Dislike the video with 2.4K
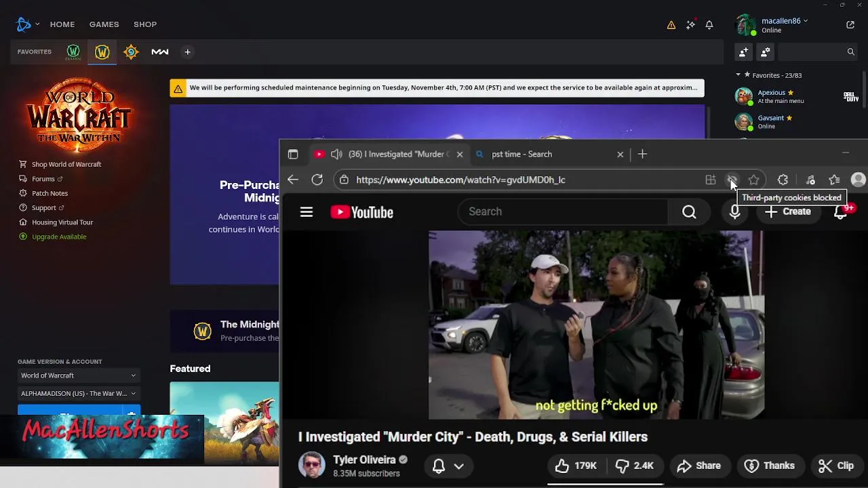 tap(635, 466)
